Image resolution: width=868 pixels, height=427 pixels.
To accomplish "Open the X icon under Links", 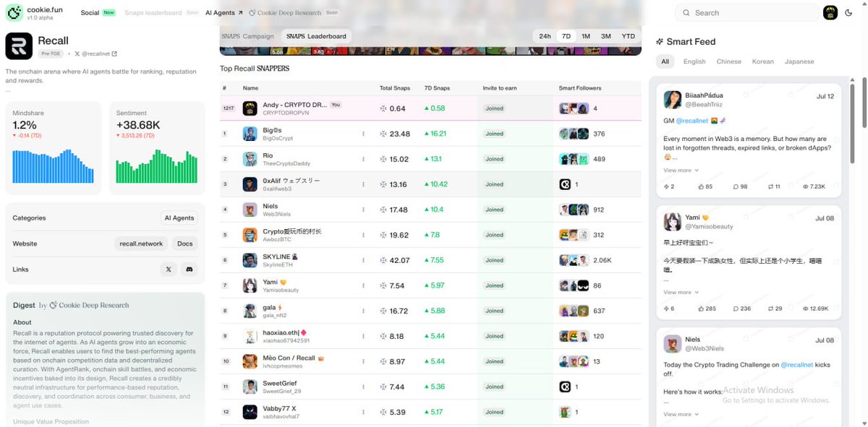I will pos(169,269).
